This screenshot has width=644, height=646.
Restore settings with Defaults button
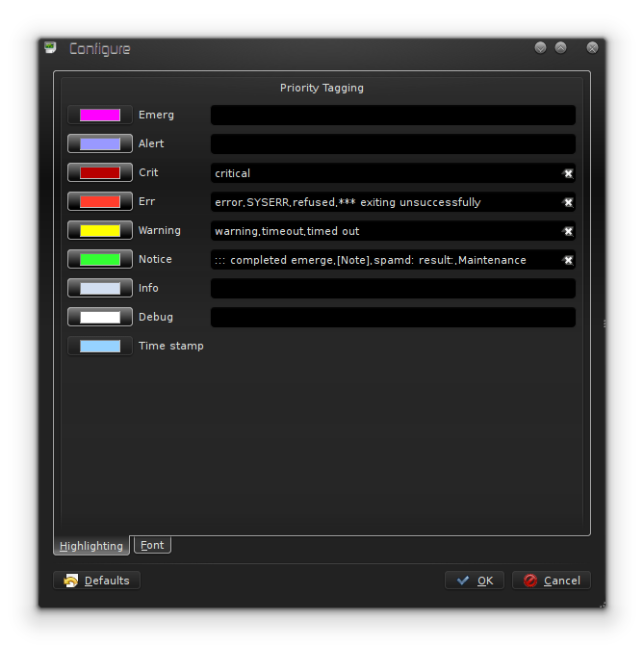(x=97, y=581)
